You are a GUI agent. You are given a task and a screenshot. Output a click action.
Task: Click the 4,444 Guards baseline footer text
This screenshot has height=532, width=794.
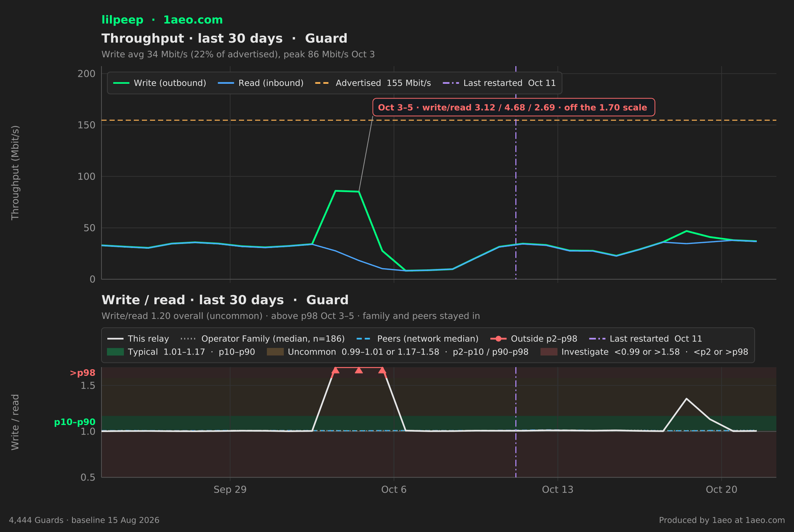[84, 520]
